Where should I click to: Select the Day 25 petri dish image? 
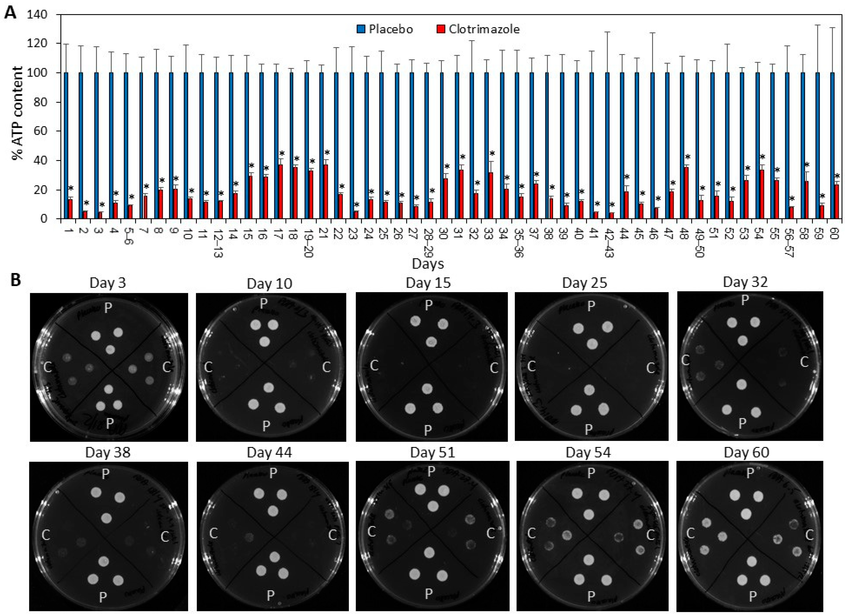[x=591, y=366]
